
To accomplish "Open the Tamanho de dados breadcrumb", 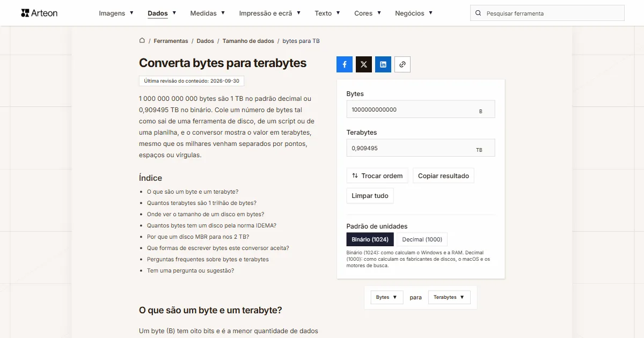I will pyautogui.click(x=248, y=41).
